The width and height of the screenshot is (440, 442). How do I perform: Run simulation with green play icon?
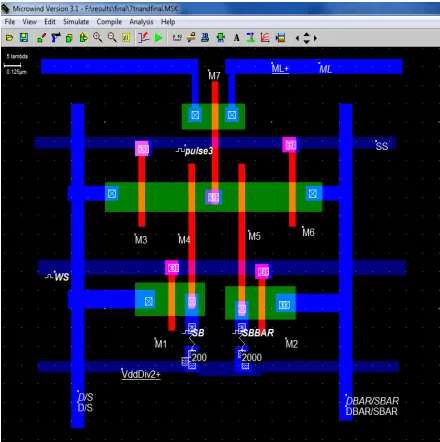click(159, 38)
